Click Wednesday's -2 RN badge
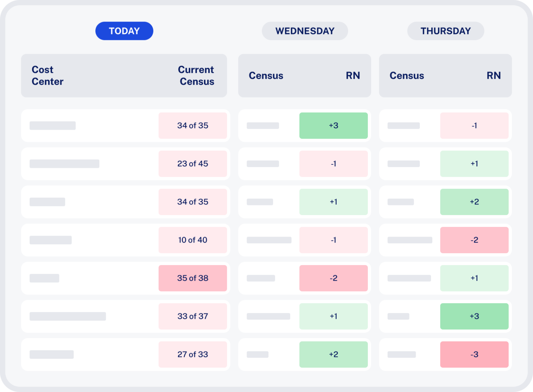The width and height of the screenshot is (533, 392). pos(333,278)
